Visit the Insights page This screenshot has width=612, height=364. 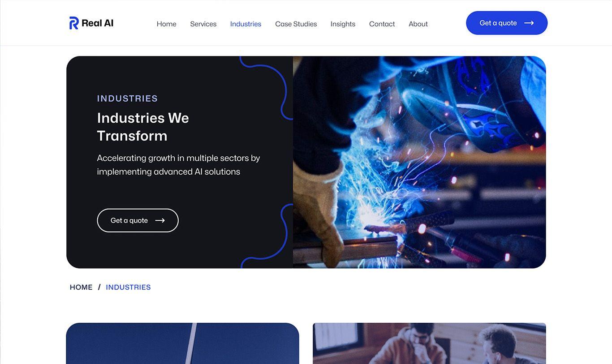click(x=343, y=24)
